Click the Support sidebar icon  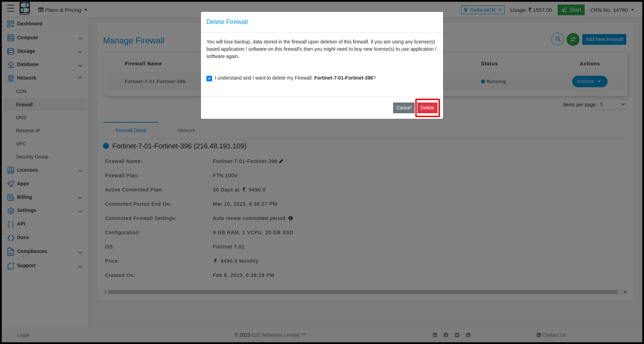[x=11, y=266]
